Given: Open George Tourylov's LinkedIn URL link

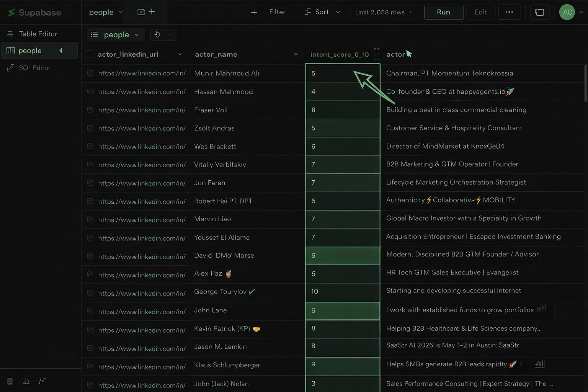Looking at the screenshot, I should click(x=142, y=293).
